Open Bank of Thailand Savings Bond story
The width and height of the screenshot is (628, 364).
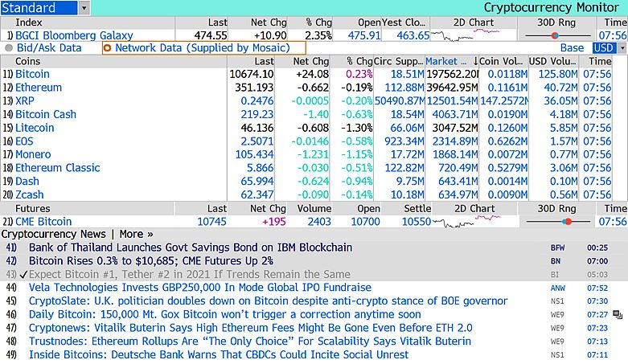pos(191,247)
